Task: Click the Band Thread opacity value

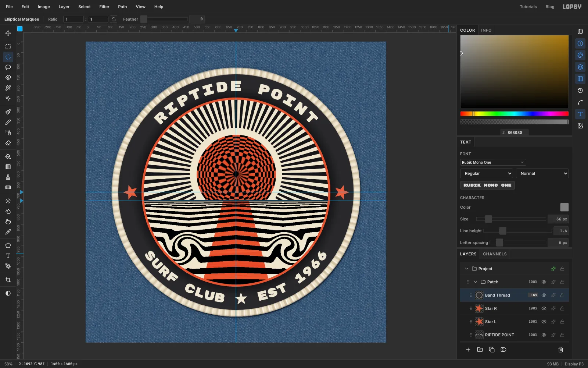Action: coord(534,295)
